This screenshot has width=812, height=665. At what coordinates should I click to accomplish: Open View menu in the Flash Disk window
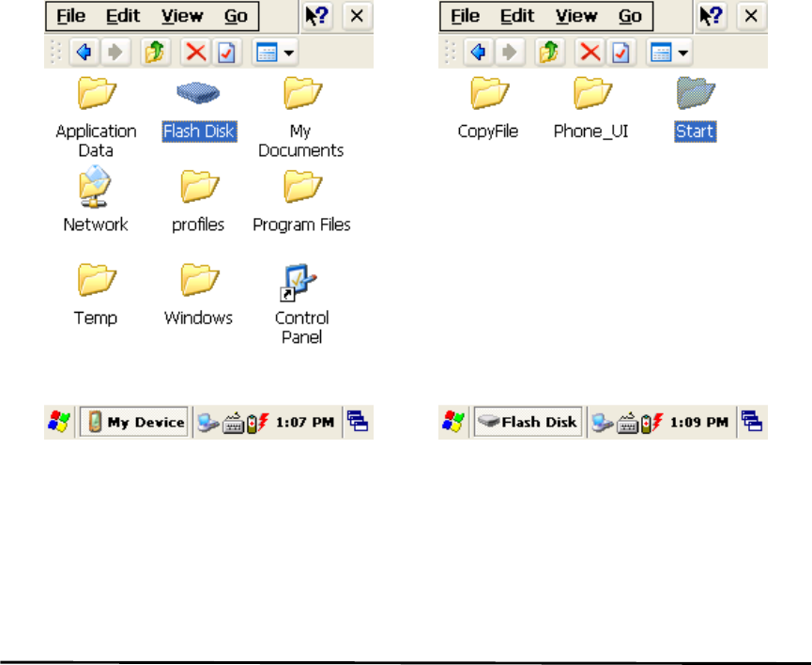[x=575, y=16]
